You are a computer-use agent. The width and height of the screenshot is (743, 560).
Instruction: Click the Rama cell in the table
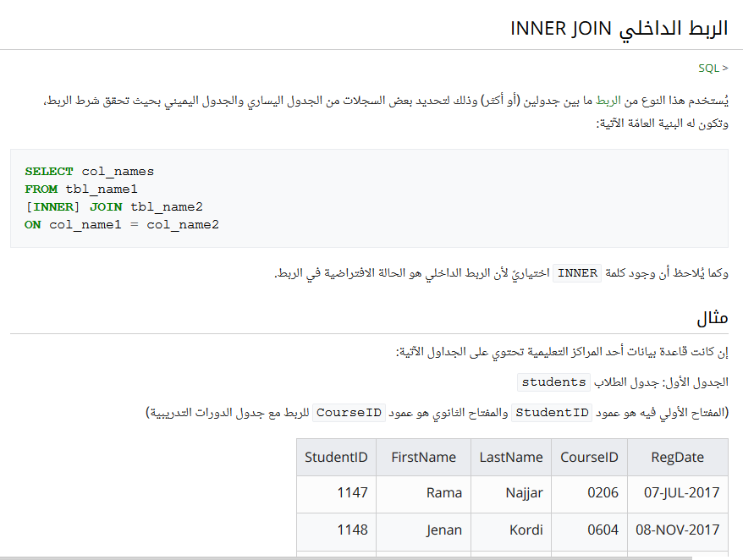(444, 493)
